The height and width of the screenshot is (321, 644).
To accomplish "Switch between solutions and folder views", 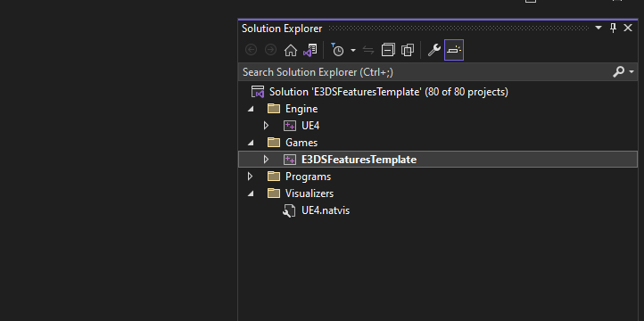I will click(x=310, y=50).
